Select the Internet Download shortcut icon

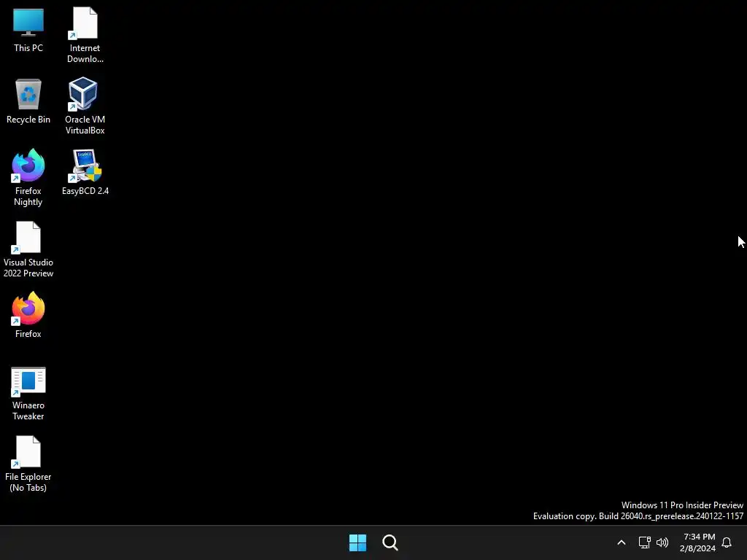[85, 23]
